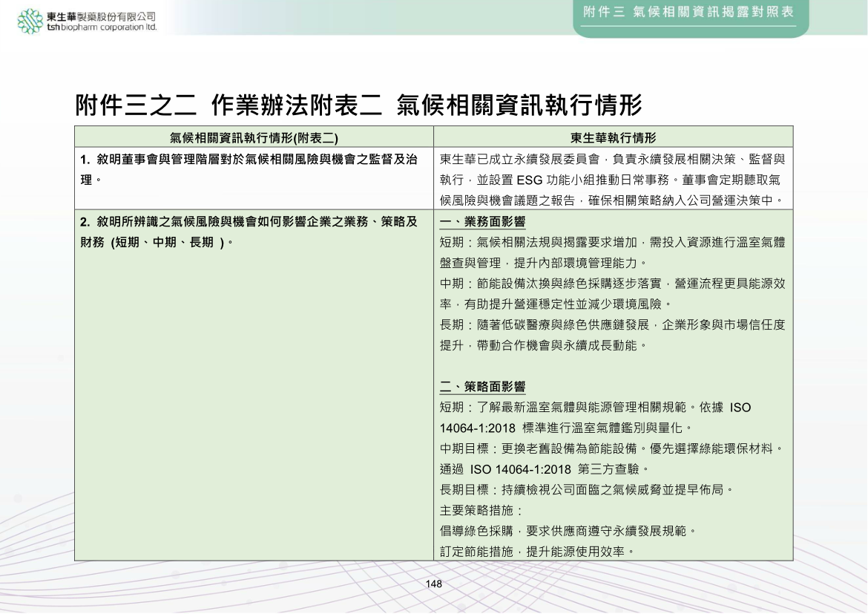Click the page number 148

tap(434, 584)
